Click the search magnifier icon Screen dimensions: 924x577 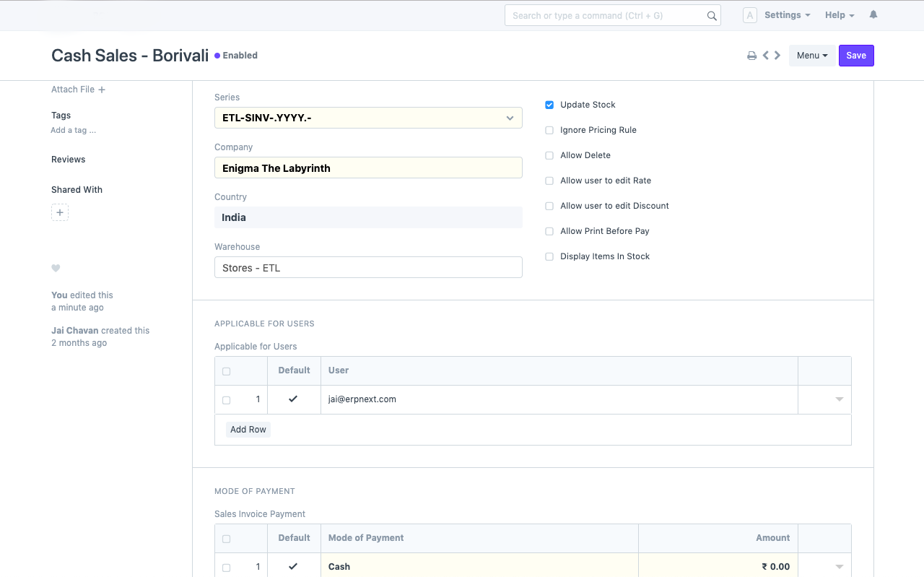(712, 16)
